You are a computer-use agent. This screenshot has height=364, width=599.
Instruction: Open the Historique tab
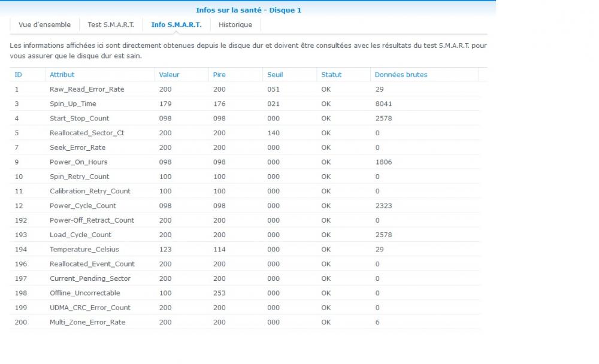[x=235, y=25]
